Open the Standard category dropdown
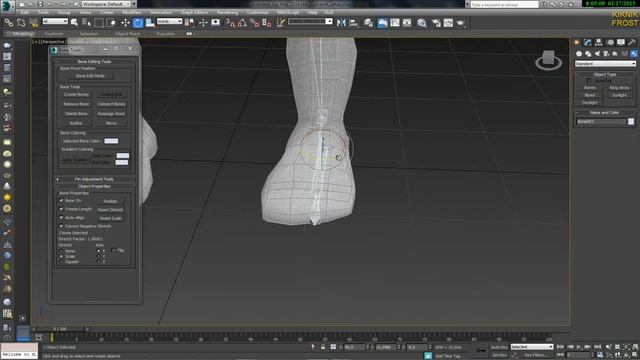This screenshot has width=640, height=360. coord(605,64)
